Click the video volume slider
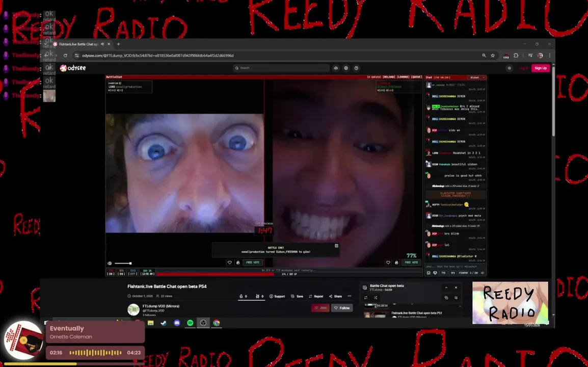 (x=123, y=264)
